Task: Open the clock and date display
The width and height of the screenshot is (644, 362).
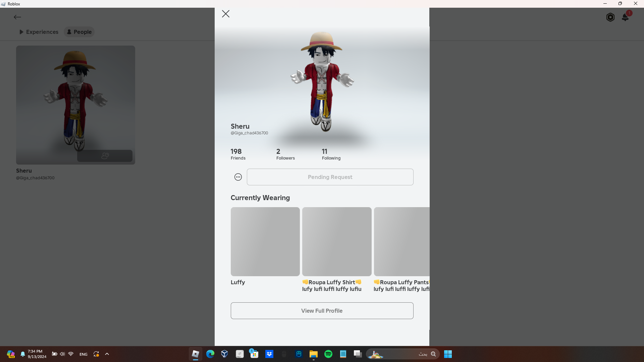Action: (x=37, y=354)
